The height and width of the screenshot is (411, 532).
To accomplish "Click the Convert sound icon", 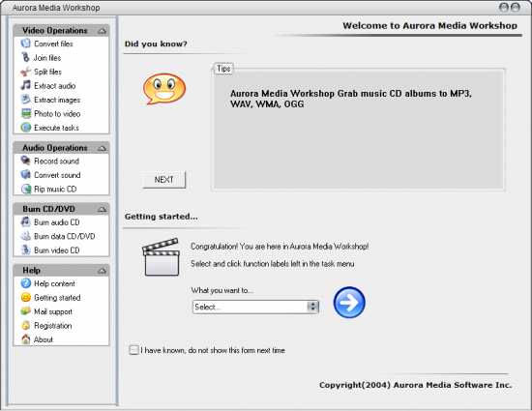I will point(25,175).
